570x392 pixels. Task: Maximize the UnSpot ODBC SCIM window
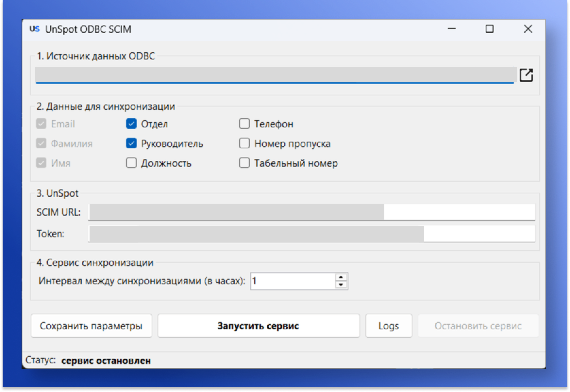pyautogui.click(x=489, y=29)
